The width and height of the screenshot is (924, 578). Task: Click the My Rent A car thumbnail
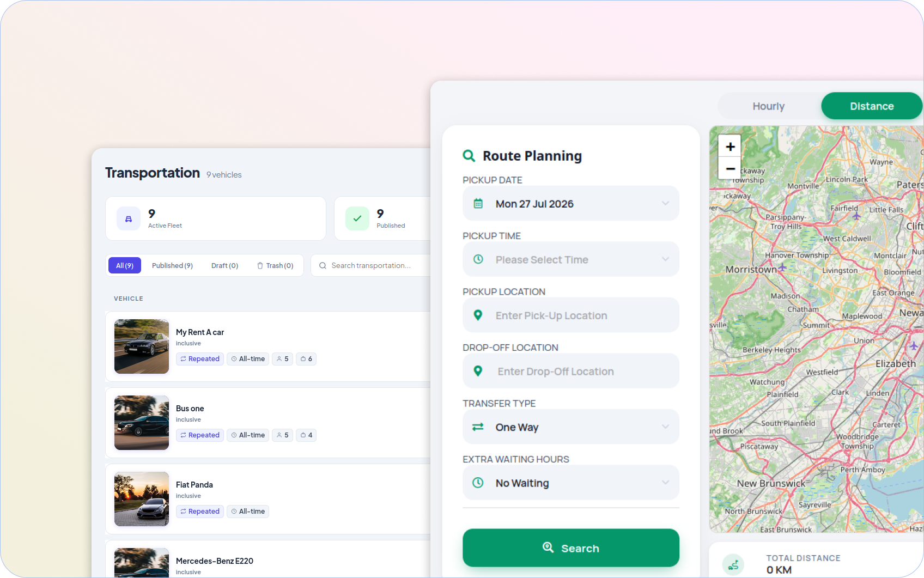pyautogui.click(x=142, y=346)
